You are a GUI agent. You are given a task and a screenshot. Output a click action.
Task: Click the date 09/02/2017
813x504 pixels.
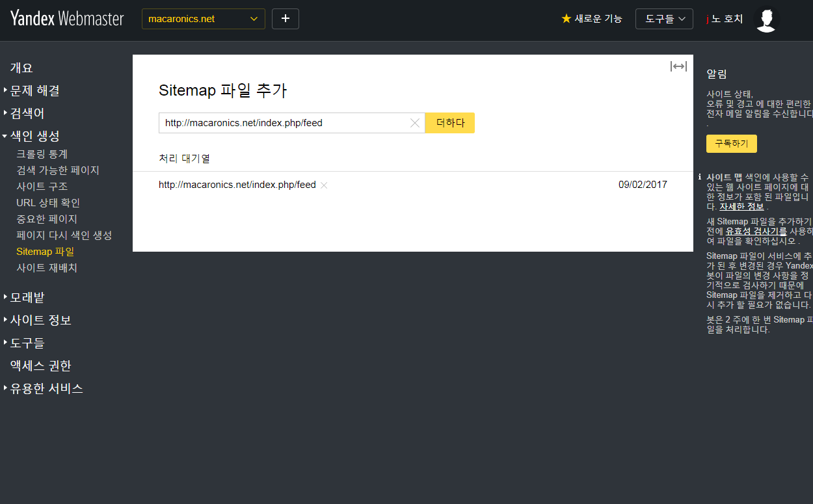pyautogui.click(x=643, y=185)
